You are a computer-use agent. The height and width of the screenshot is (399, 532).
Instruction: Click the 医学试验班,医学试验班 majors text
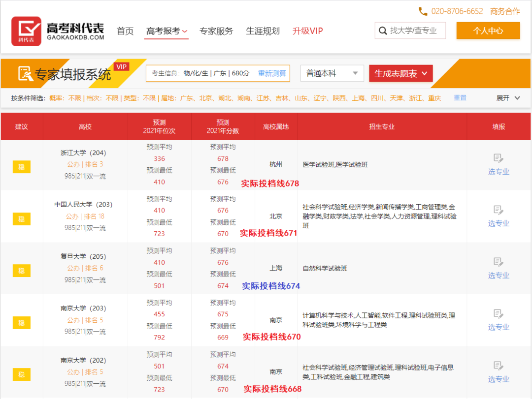(335, 165)
